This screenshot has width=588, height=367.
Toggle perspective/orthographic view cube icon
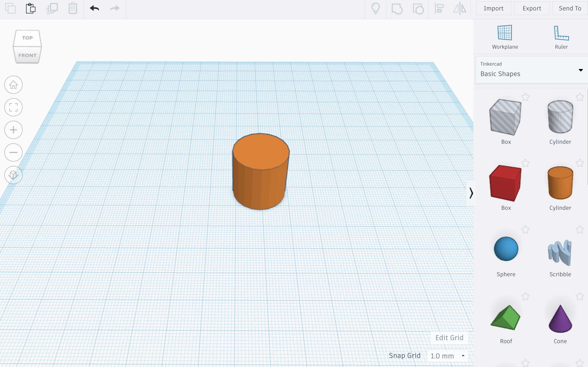coord(13,175)
